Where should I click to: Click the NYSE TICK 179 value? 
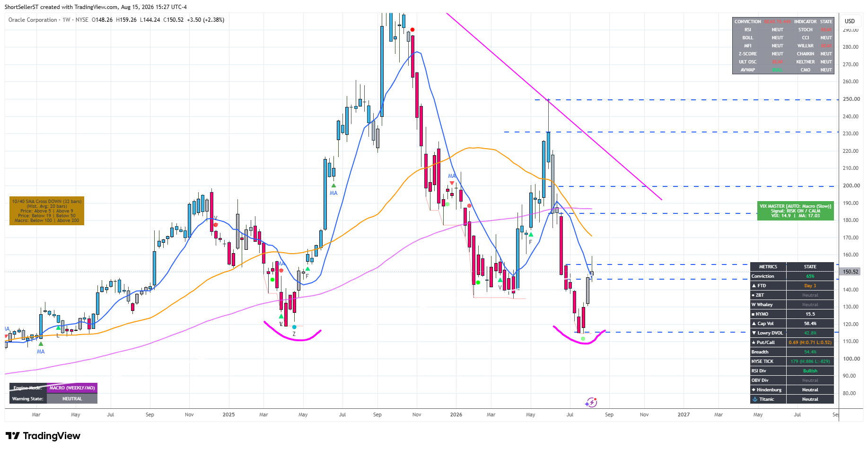[810, 362]
